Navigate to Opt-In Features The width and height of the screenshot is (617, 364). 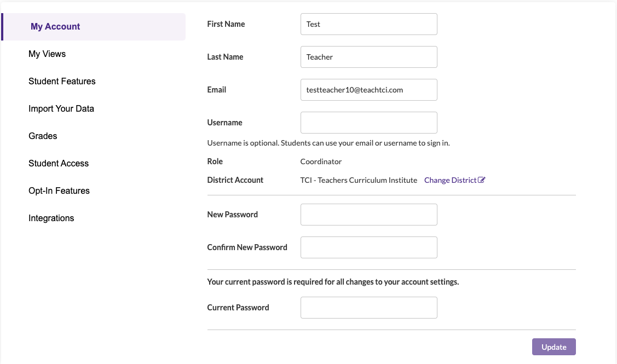[59, 191]
